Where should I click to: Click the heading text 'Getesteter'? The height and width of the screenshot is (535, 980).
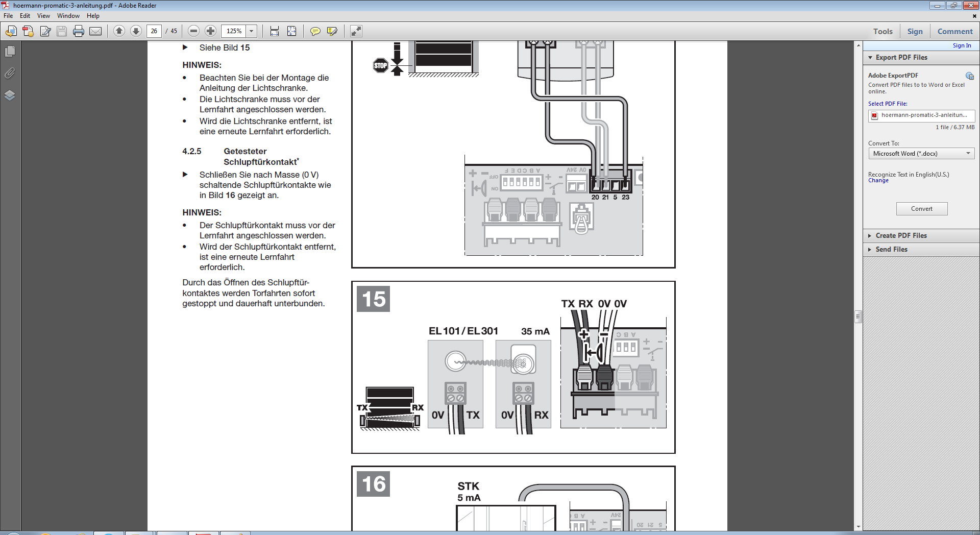[245, 152]
